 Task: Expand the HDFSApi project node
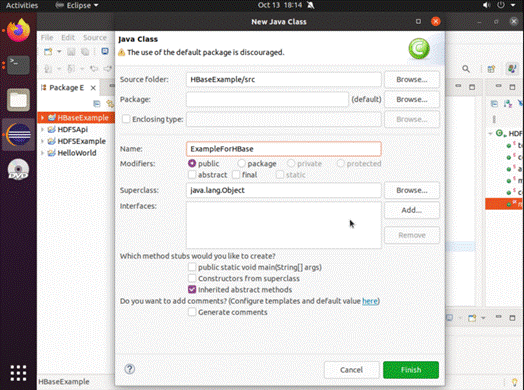point(42,129)
